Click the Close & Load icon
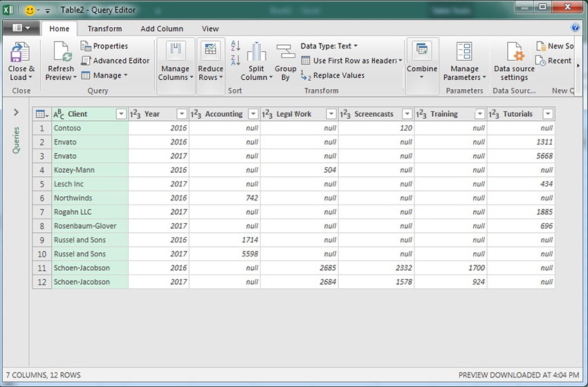The image size is (588, 387). pos(19,53)
